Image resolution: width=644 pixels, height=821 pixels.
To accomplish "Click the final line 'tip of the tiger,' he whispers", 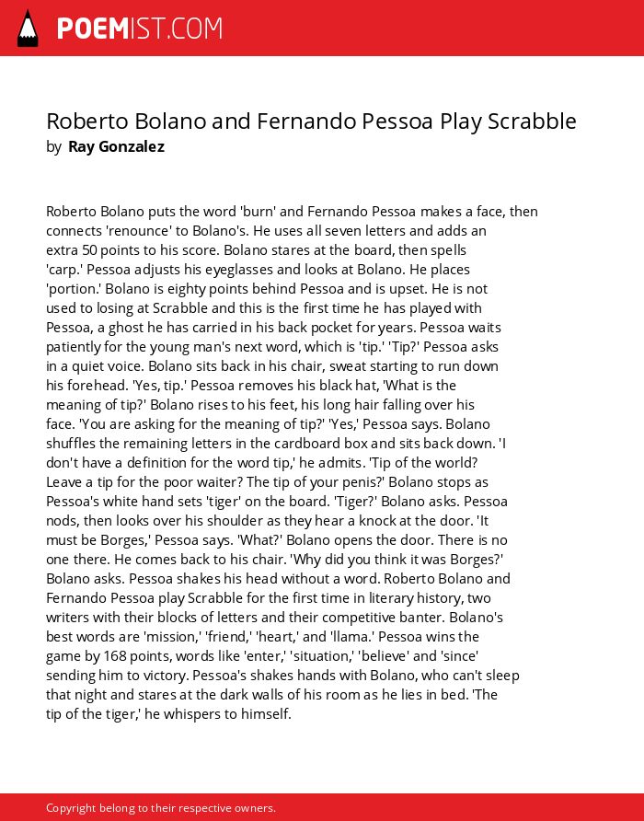I will click(168, 714).
